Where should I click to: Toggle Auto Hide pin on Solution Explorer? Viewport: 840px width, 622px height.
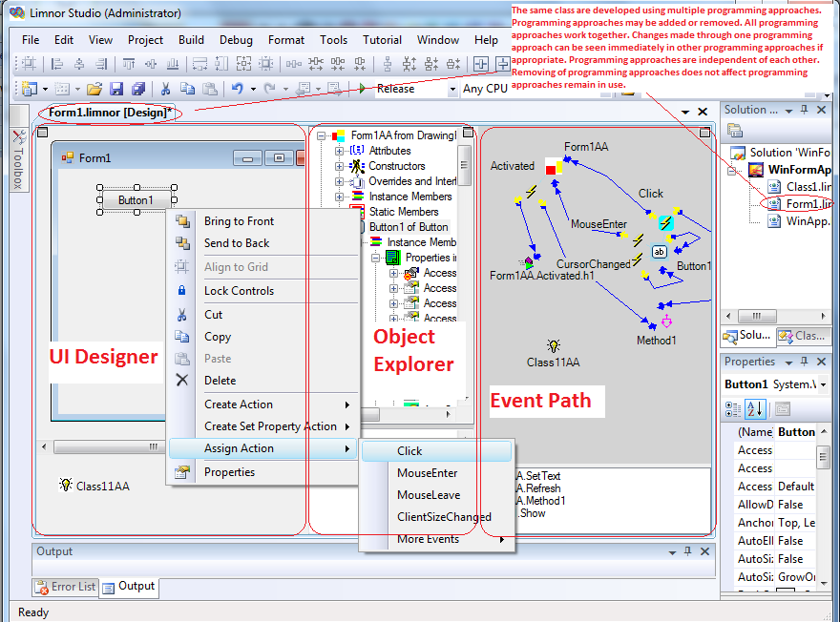pyautogui.click(x=804, y=110)
